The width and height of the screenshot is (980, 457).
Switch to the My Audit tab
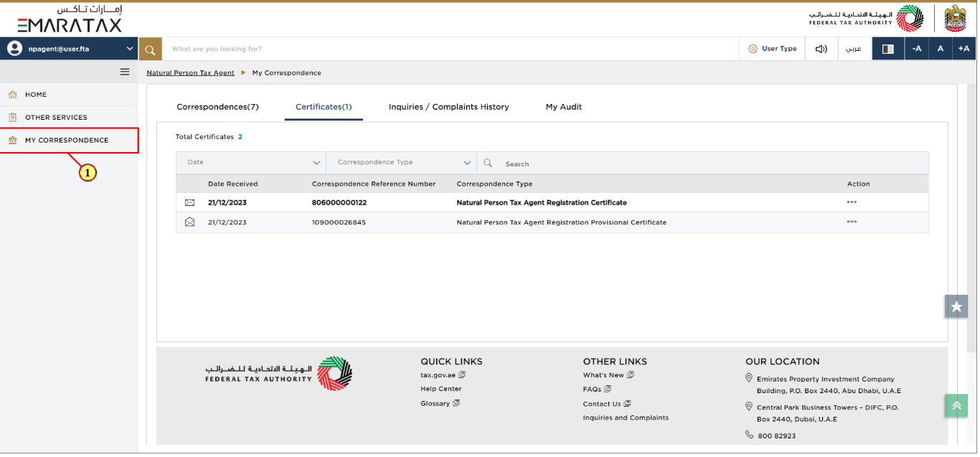(564, 107)
